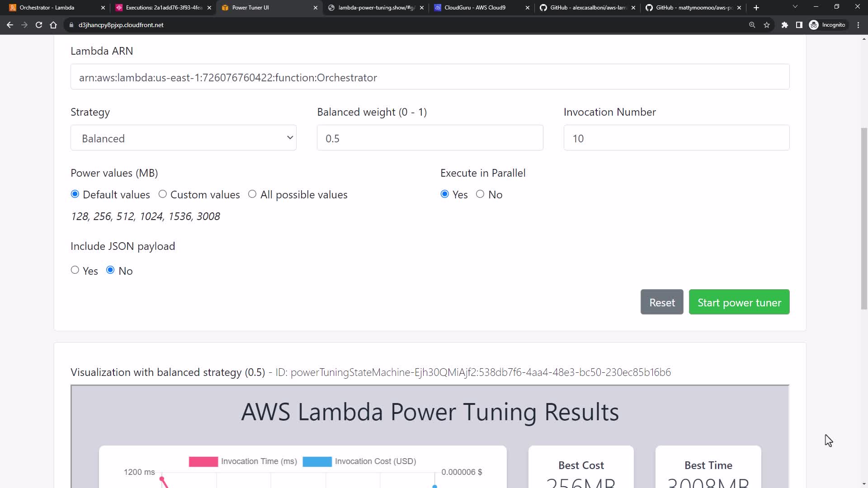This screenshot has height=488, width=868.
Task: Switch to Orchestrator - Lambda tab
Action: 47,8
